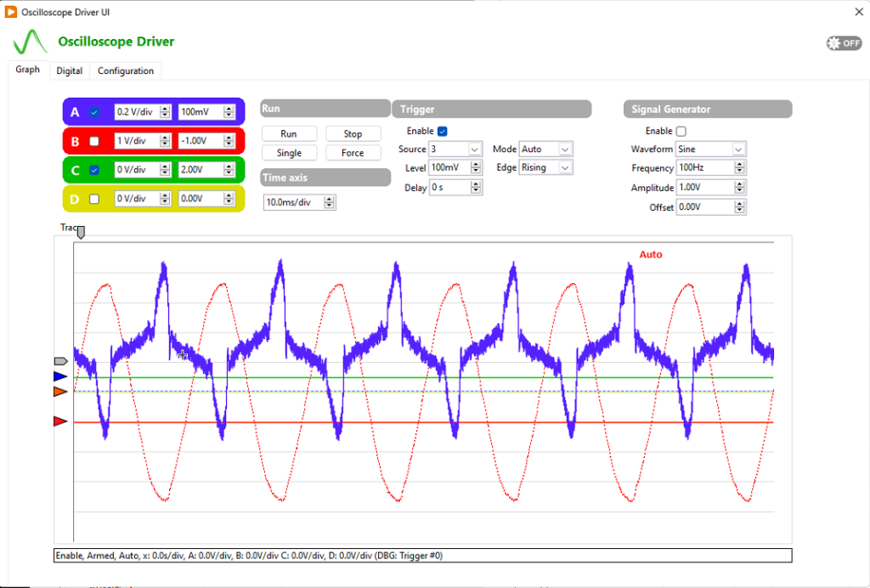The width and height of the screenshot is (870, 588).
Task: Disable channel A checkbox
Action: tap(94, 112)
